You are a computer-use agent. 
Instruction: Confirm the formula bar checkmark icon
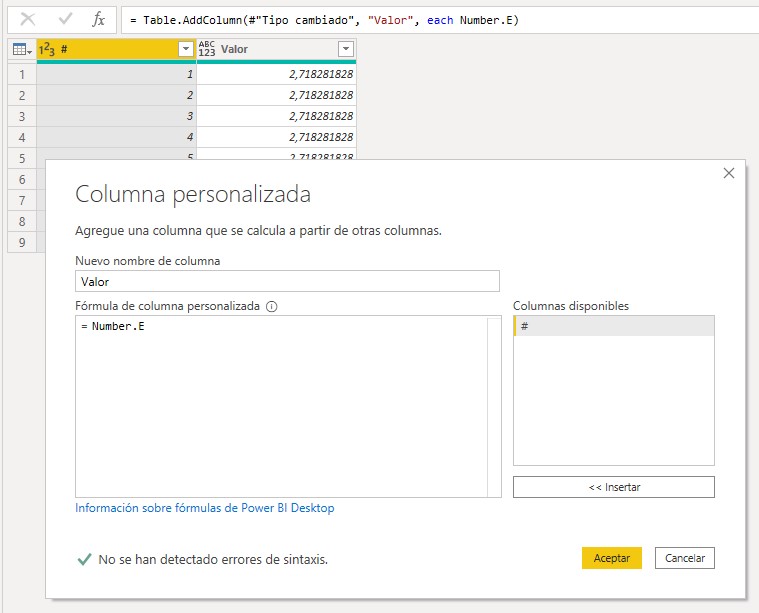pos(65,19)
